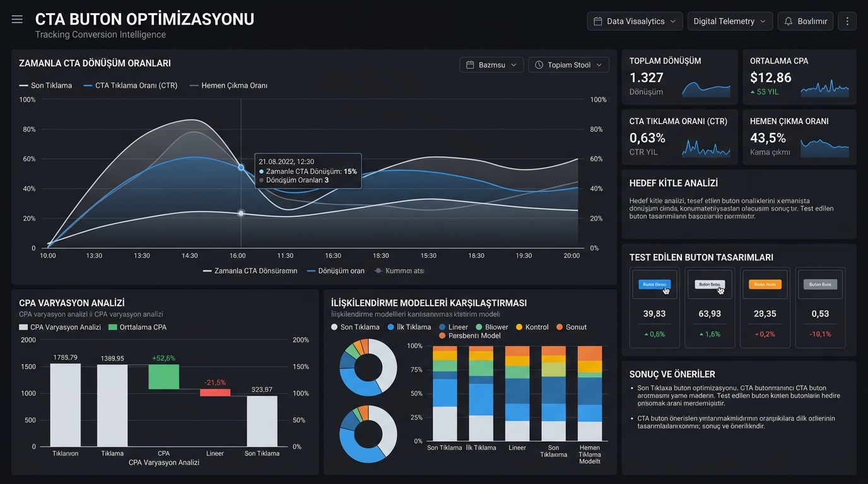The image size is (868, 484).
Task: Open the Toplam Dönüşüm 1.327 card
Action: (x=679, y=77)
